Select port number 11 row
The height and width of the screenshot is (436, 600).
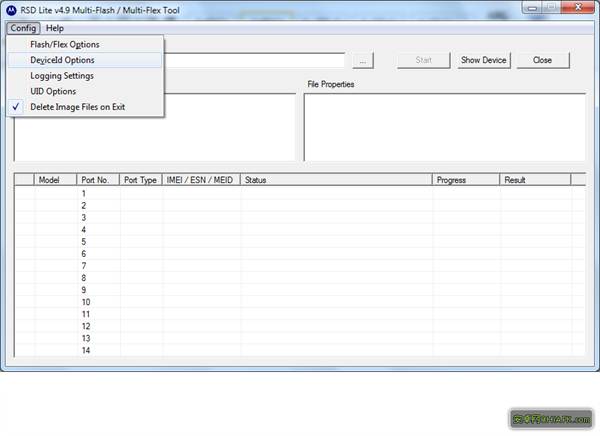tap(300, 314)
